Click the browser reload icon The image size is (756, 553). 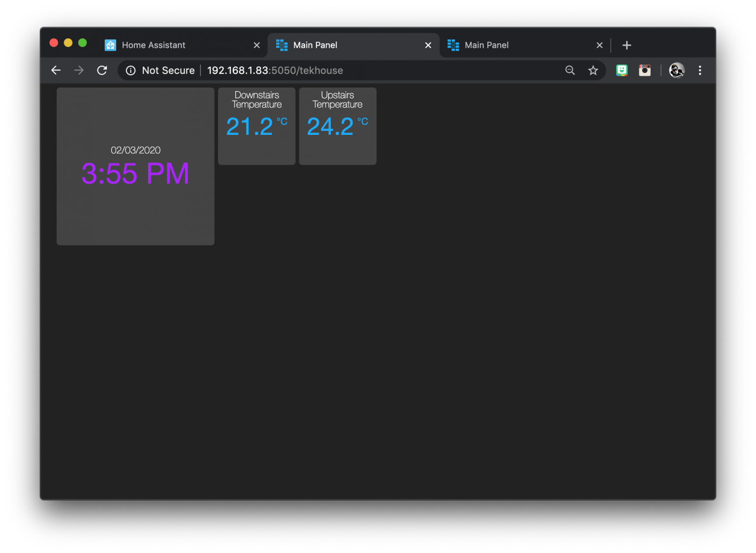tap(102, 70)
